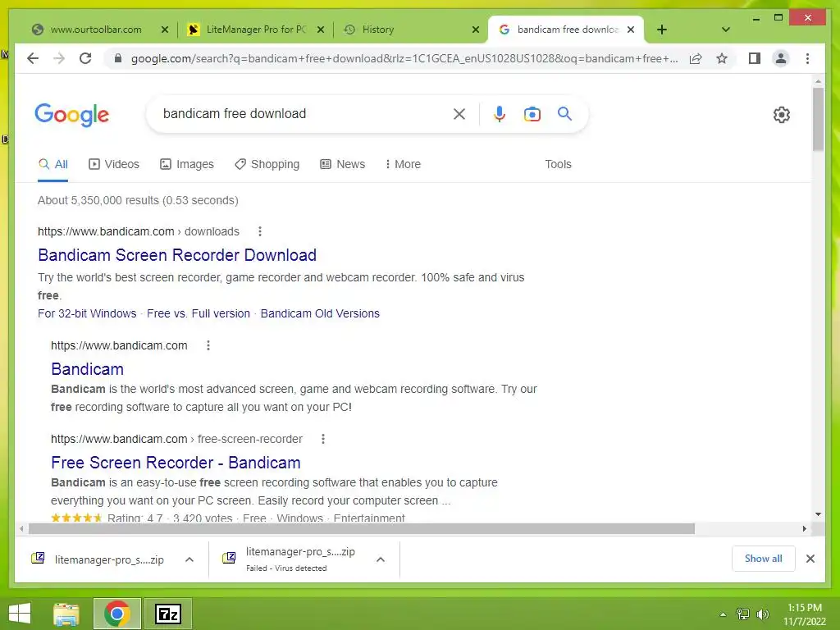Click the scroll right arrow

[804, 529]
